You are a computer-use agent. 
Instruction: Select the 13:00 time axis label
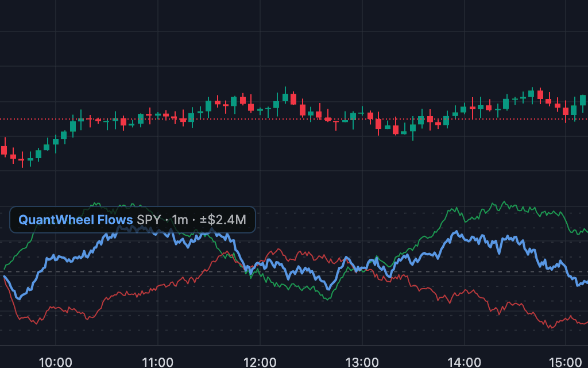[x=362, y=363]
